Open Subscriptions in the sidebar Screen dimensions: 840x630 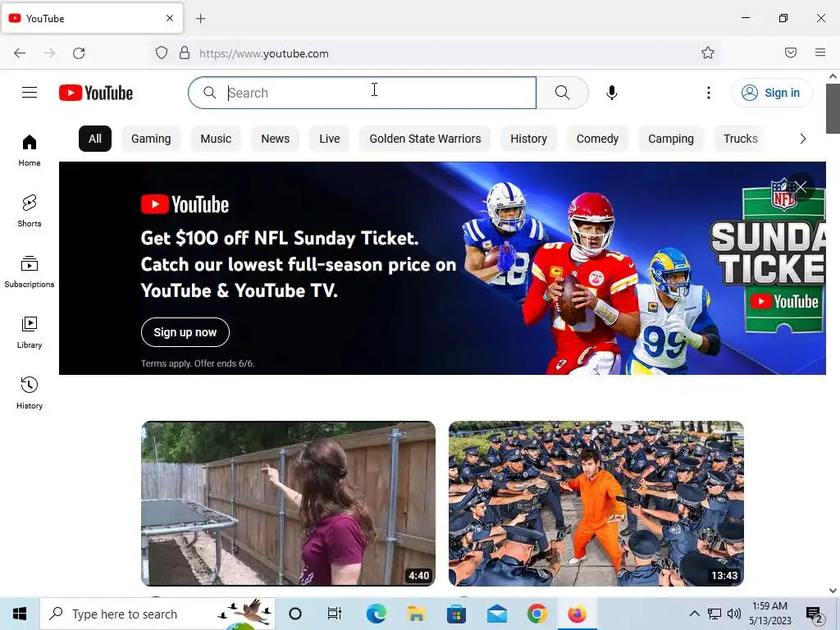point(30,272)
